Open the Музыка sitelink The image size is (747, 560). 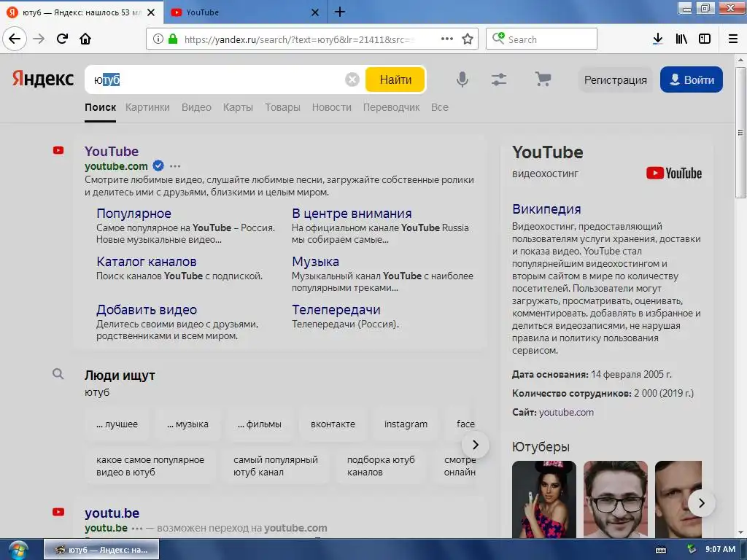(315, 262)
